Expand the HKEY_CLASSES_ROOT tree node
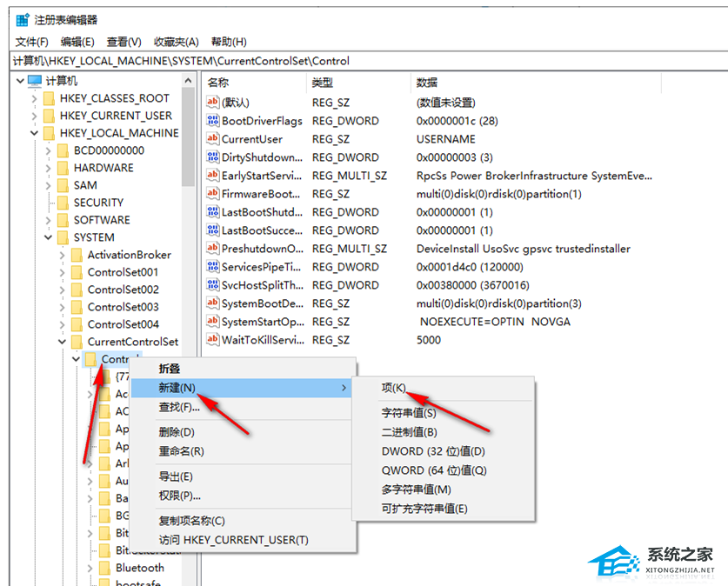 (x=34, y=97)
